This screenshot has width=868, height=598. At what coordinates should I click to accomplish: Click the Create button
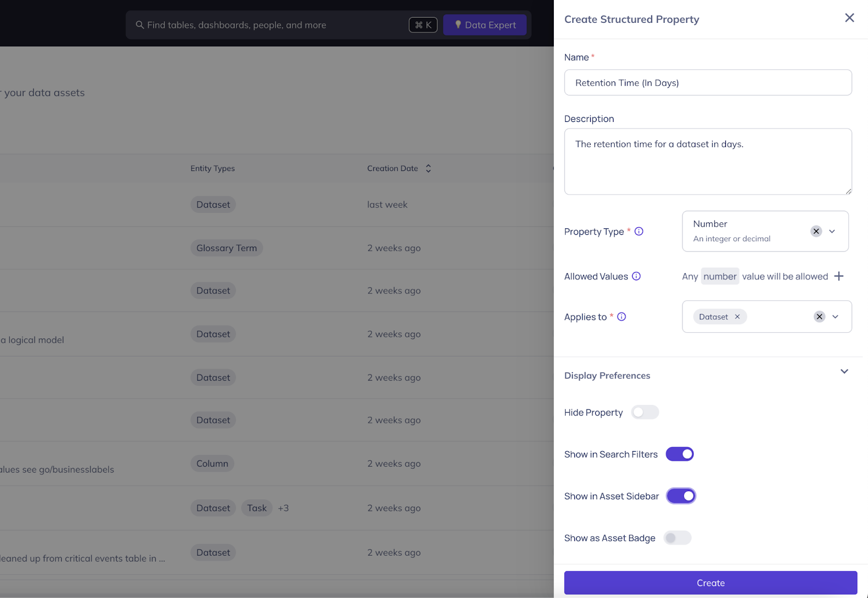711,583
